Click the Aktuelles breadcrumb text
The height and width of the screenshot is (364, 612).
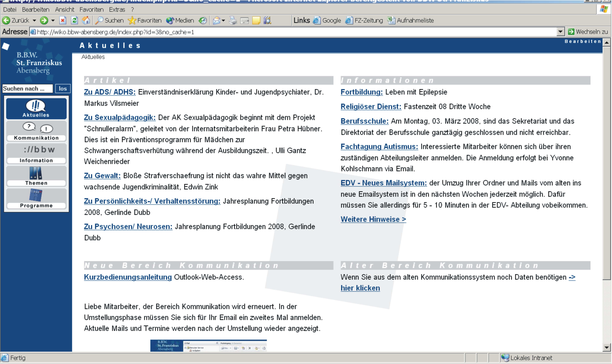pyautogui.click(x=93, y=57)
